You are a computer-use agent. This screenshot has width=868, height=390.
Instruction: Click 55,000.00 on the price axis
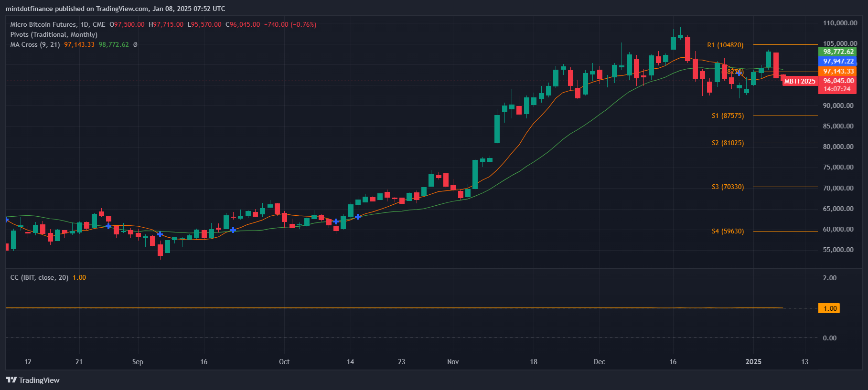pos(838,250)
